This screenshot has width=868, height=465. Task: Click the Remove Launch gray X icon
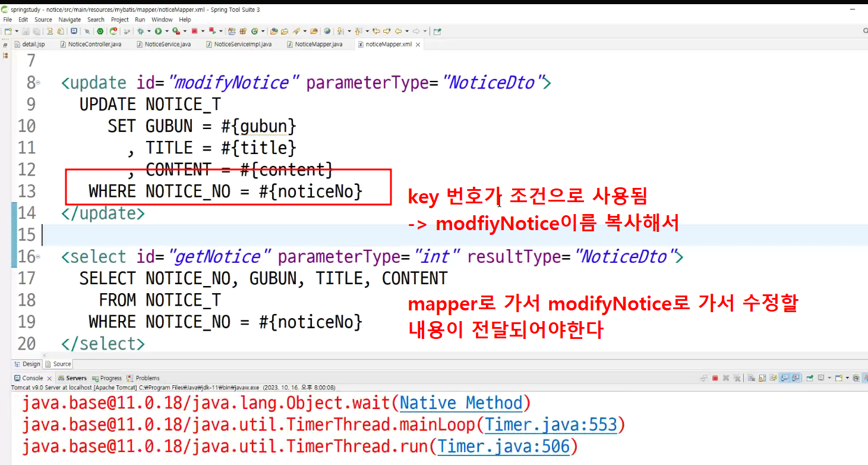point(726,378)
